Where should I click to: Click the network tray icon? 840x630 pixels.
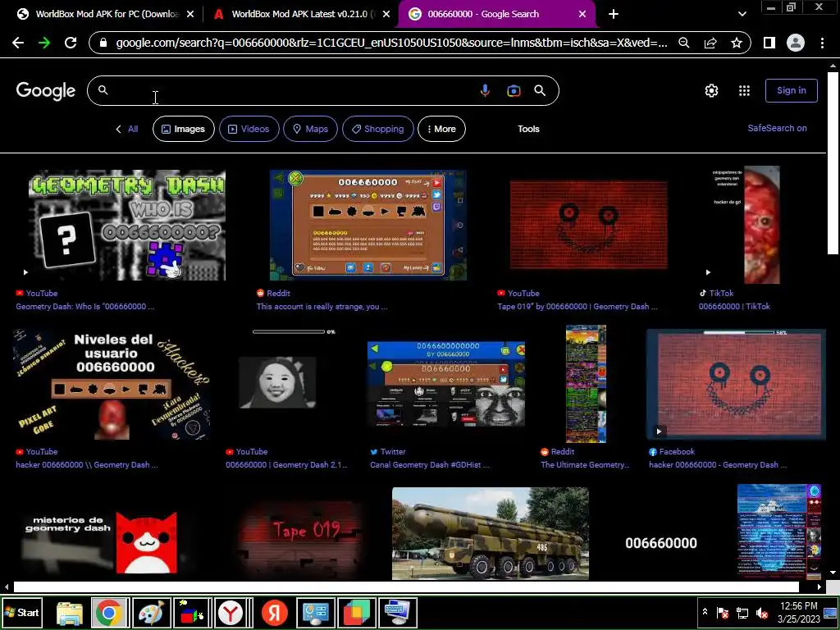(x=742, y=613)
